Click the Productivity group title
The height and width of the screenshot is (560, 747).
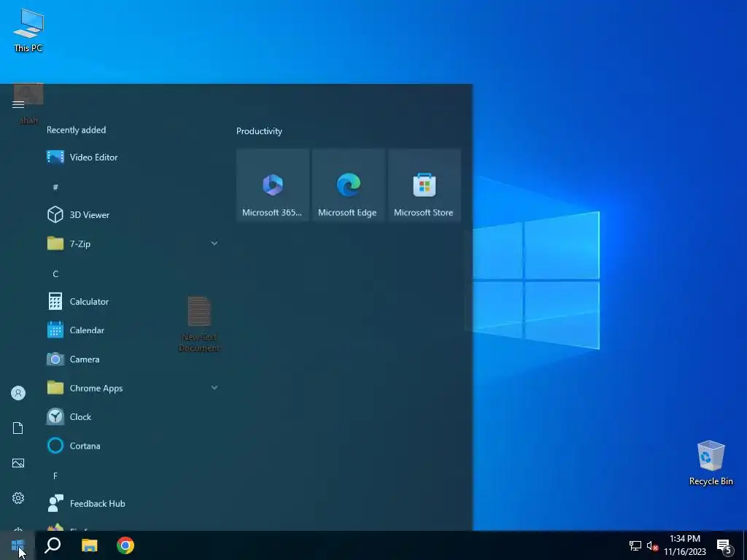click(x=259, y=131)
